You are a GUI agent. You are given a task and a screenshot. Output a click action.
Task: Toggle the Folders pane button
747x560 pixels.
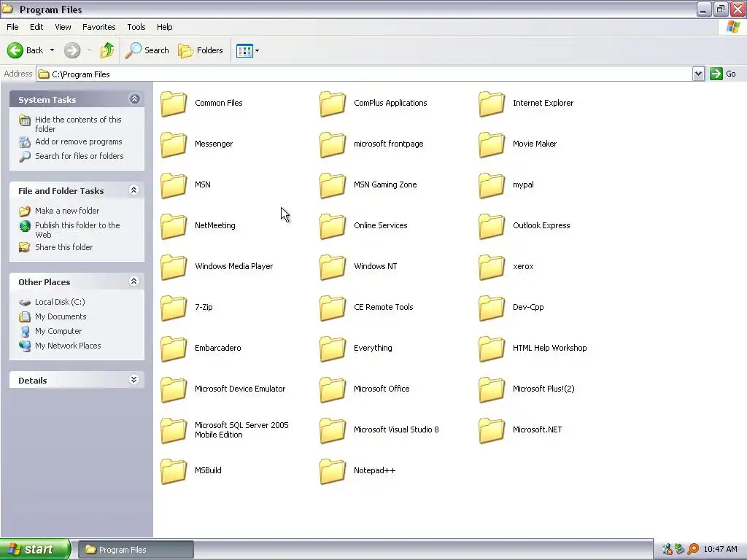point(201,50)
